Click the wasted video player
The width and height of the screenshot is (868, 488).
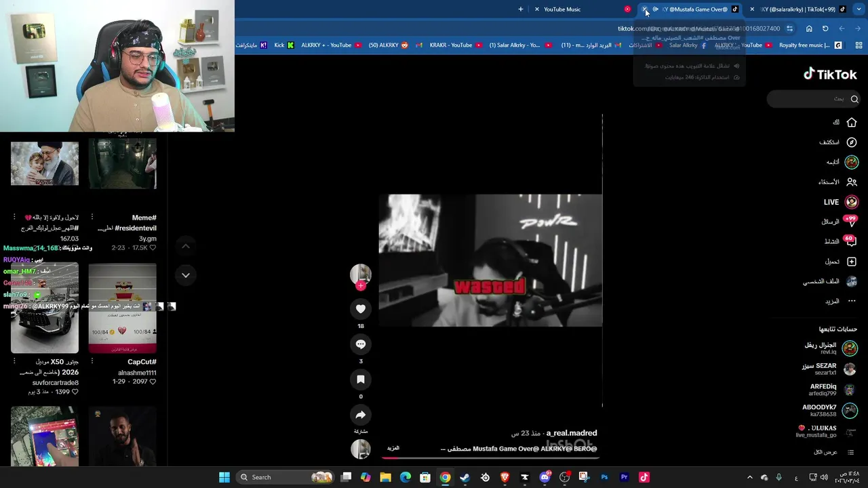pos(490,260)
